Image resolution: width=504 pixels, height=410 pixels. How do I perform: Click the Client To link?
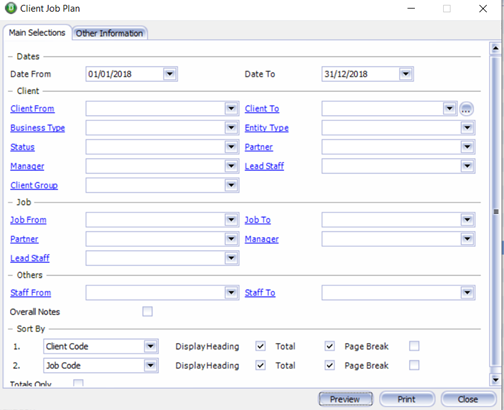(x=262, y=109)
